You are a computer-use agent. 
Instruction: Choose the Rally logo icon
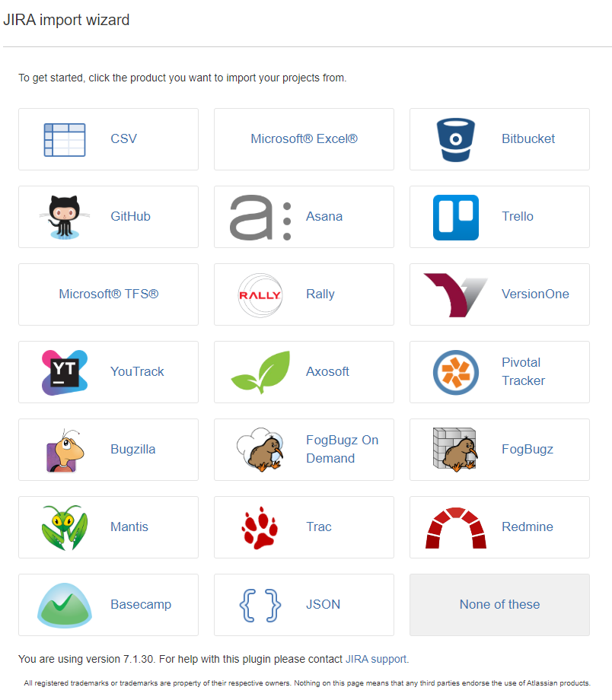pos(260,294)
